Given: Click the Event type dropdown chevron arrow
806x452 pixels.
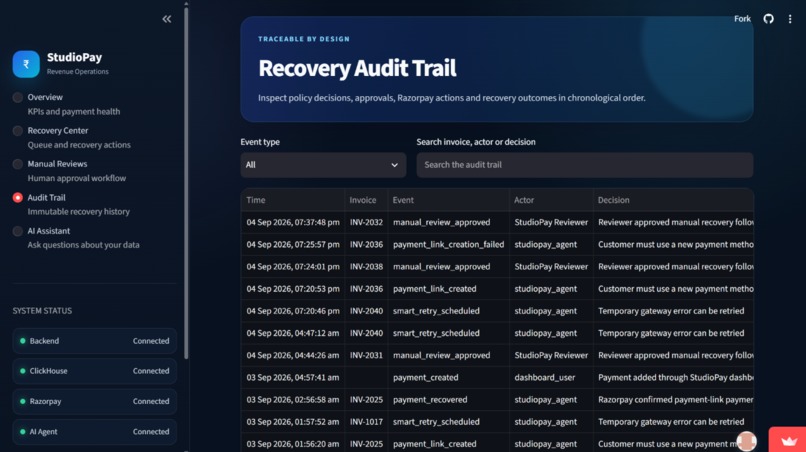Looking at the screenshot, I should pos(394,165).
